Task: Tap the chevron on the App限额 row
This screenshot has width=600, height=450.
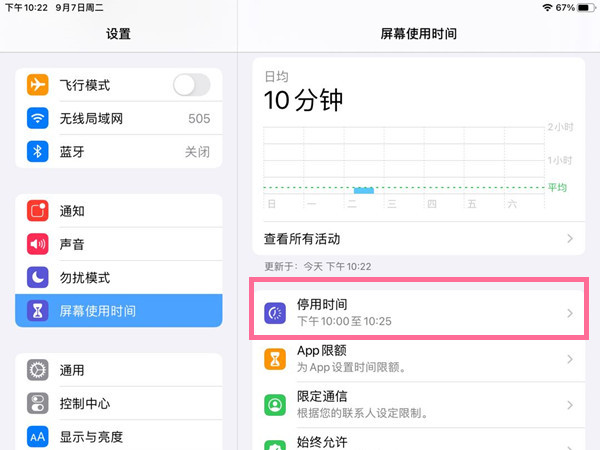Action: point(570,359)
